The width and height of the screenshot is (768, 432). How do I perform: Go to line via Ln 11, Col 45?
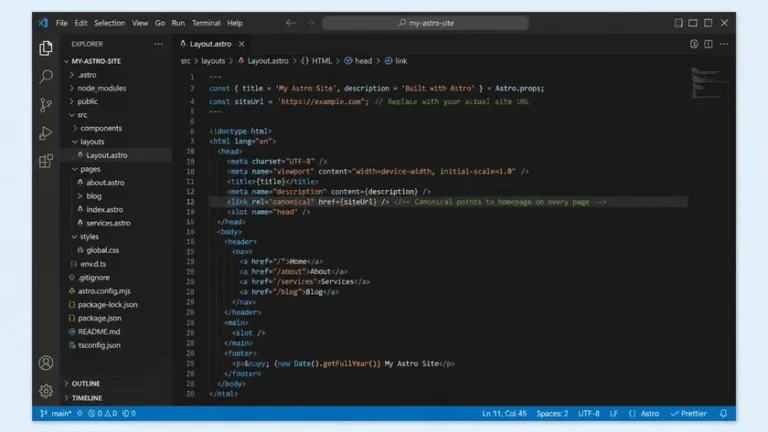tap(504, 413)
